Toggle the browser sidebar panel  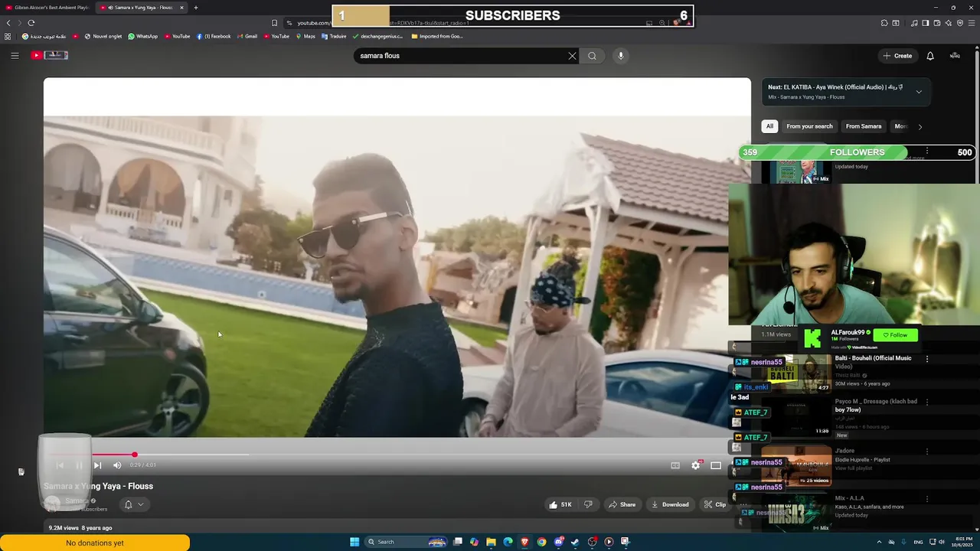(x=926, y=23)
